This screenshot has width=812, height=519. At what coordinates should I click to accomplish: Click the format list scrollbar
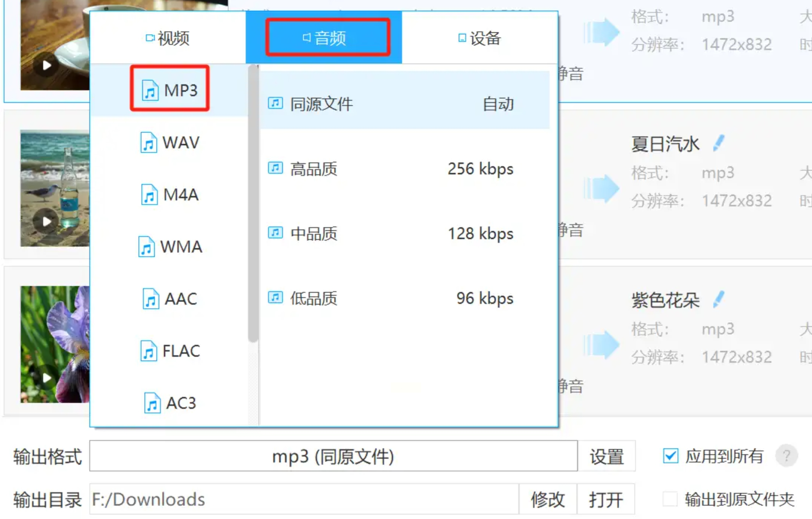253,203
